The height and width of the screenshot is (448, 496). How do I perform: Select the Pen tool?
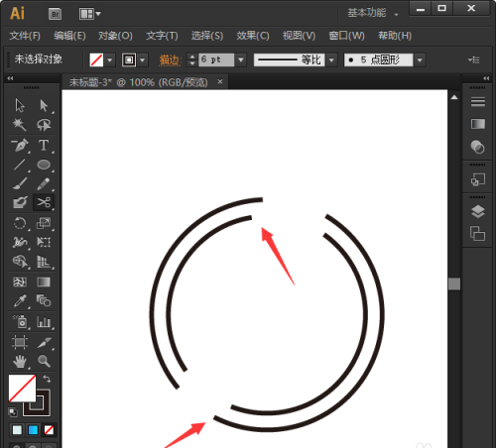click(20, 146)
